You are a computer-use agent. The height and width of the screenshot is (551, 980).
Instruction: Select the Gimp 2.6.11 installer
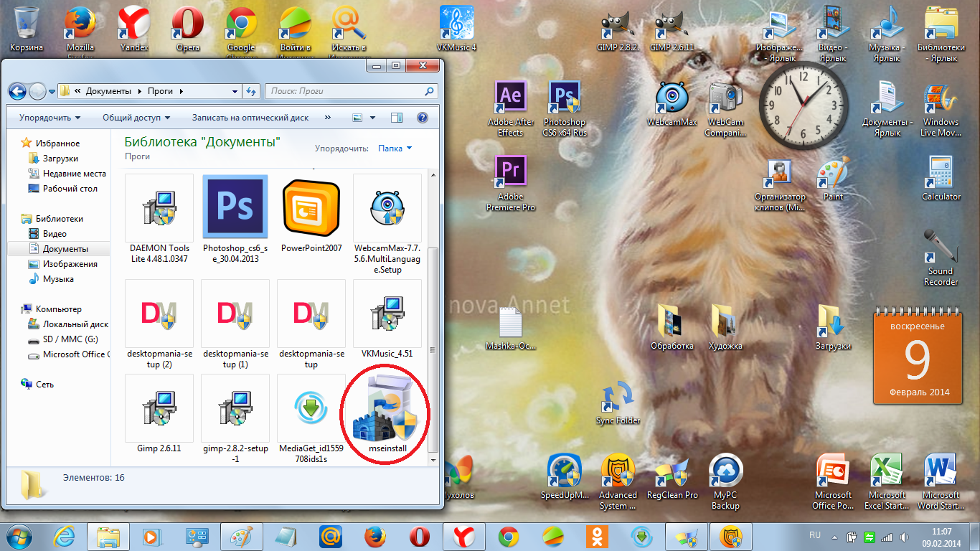point(159,414)
